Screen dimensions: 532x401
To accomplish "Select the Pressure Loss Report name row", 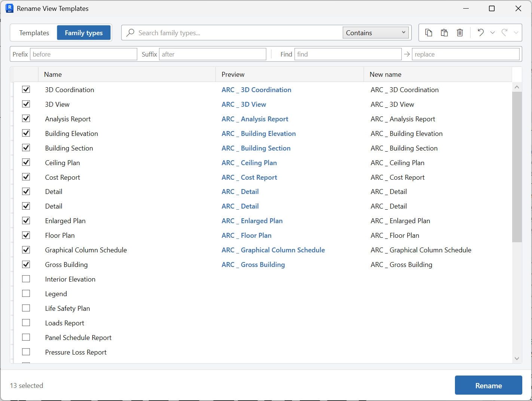I will 76,352.
